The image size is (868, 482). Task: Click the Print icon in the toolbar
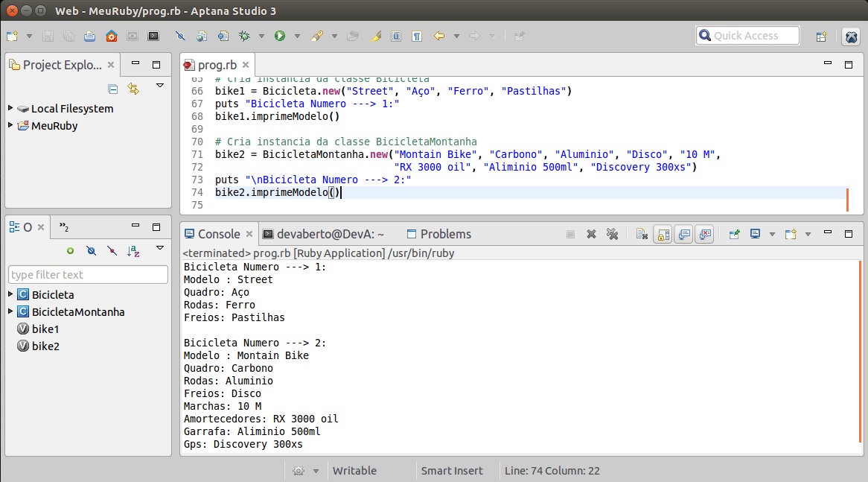(x=89, y=36)
